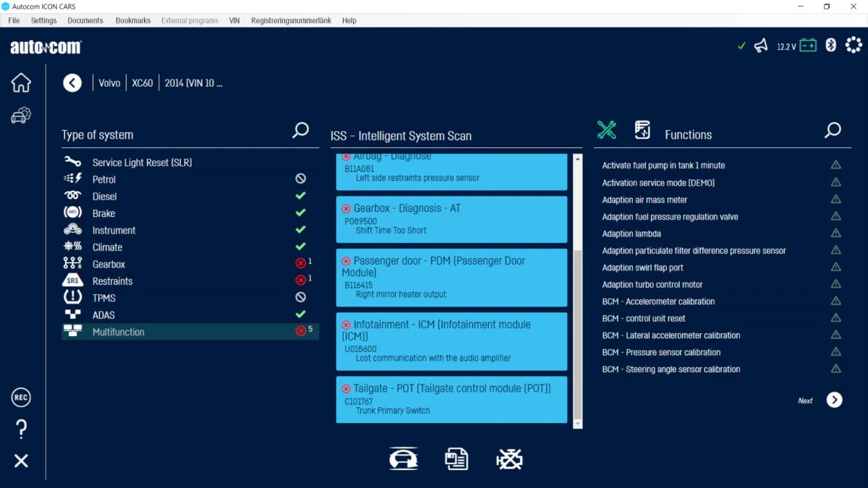This screenshot has width=868, height=488.
Task: Open the help question mark
Action: pos(21,430)
